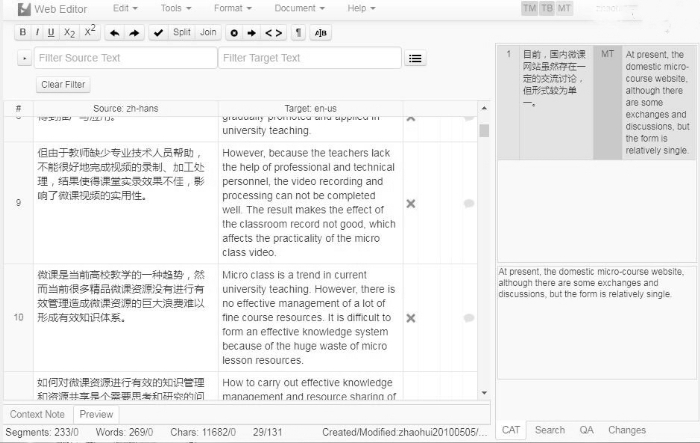This screenshot has width=700, height=443.
Task: Apply superscript formatting
Action: point(90,32)
